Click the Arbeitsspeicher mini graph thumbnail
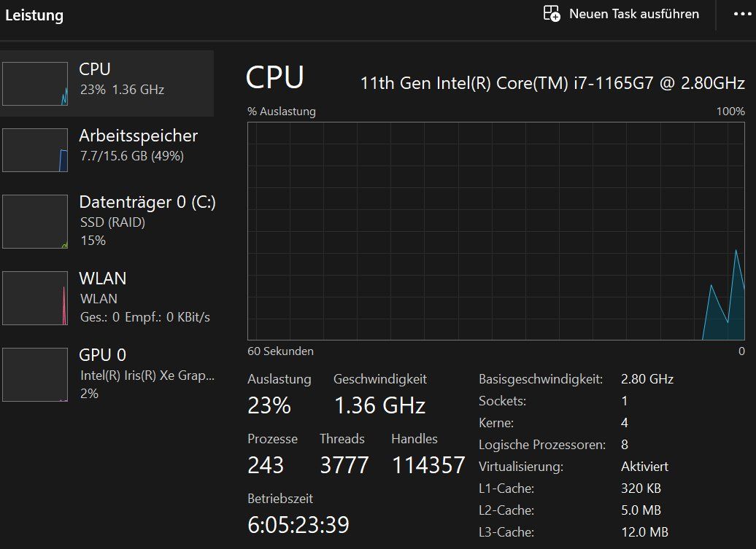This screenshot has width=756, height=549. (x=35, y=150)
